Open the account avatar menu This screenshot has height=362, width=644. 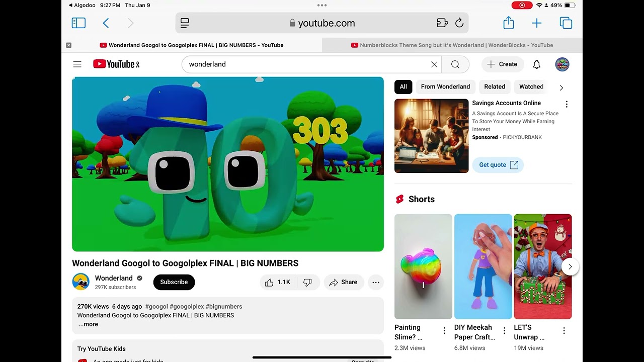click(x=562, y=64)
